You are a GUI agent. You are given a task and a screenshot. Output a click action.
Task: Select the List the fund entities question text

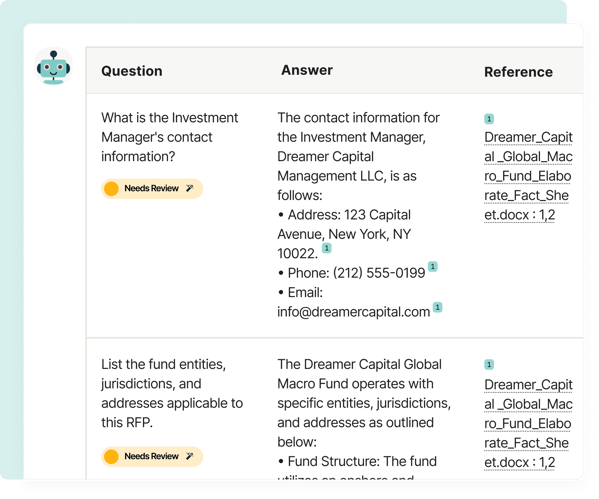(172, 393)
